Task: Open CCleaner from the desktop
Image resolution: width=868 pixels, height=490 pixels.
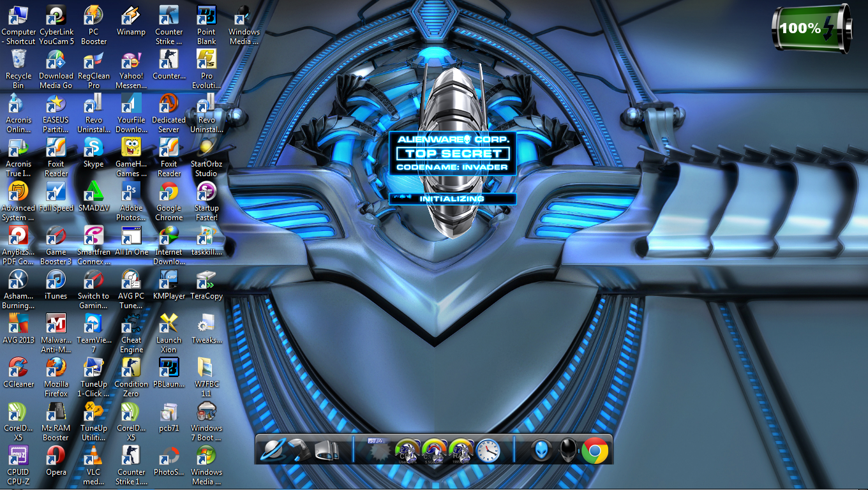Action: tap(19, 373)
